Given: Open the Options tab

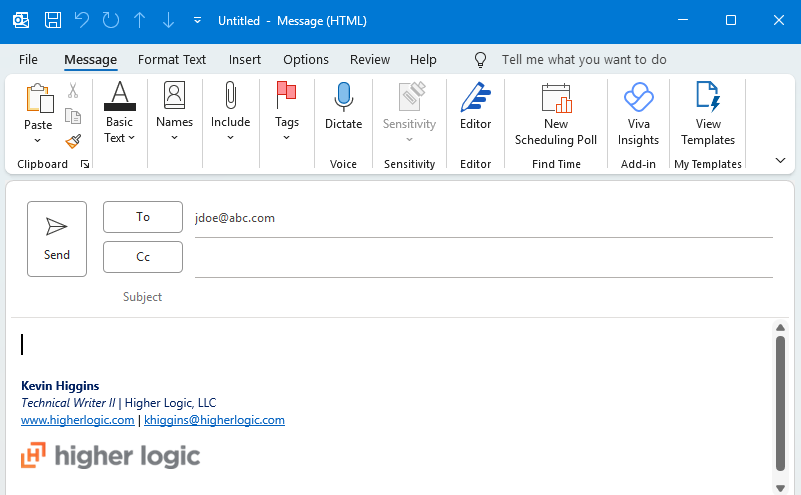Looking at the screenshot, I should (x=306, y=60).
